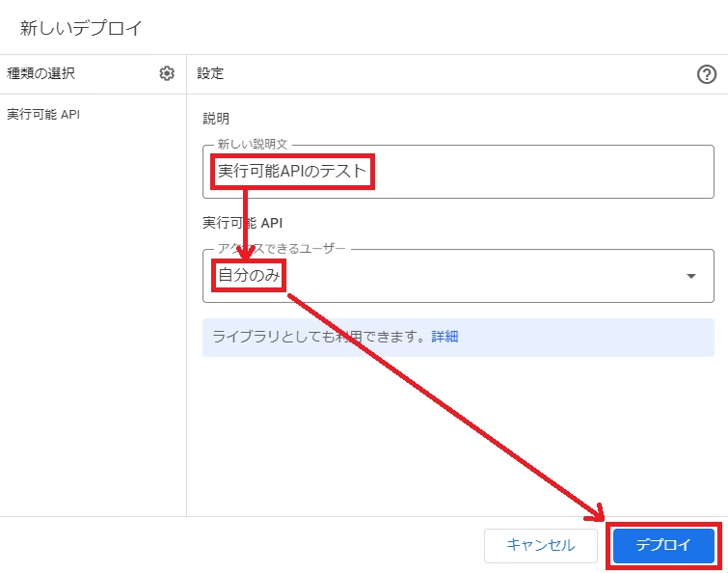Click the 設定 header label

coord(210,73)
